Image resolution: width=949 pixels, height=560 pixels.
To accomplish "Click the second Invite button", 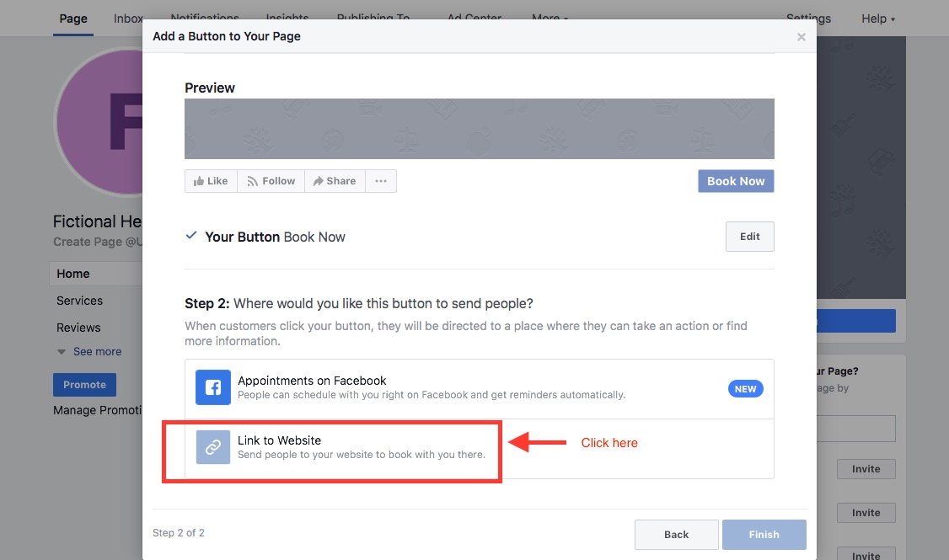I will click(866, 513).
